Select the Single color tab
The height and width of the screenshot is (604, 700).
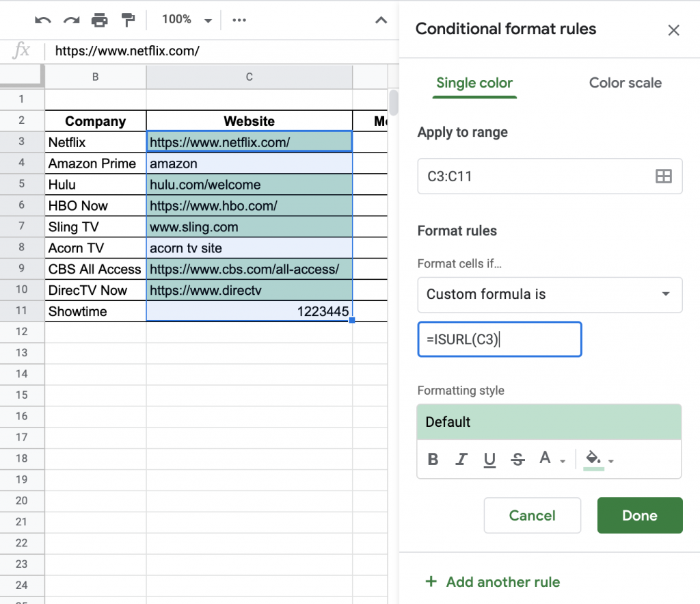[x=474, y=83]
